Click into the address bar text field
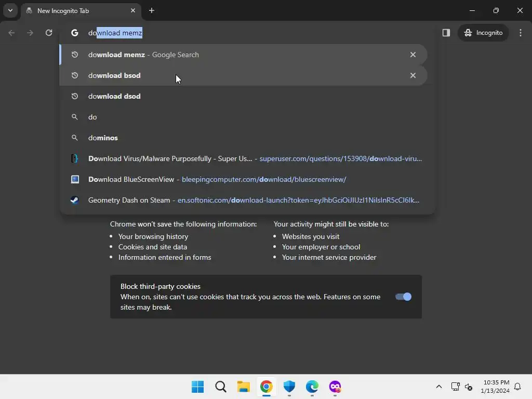 click(247, 33)
